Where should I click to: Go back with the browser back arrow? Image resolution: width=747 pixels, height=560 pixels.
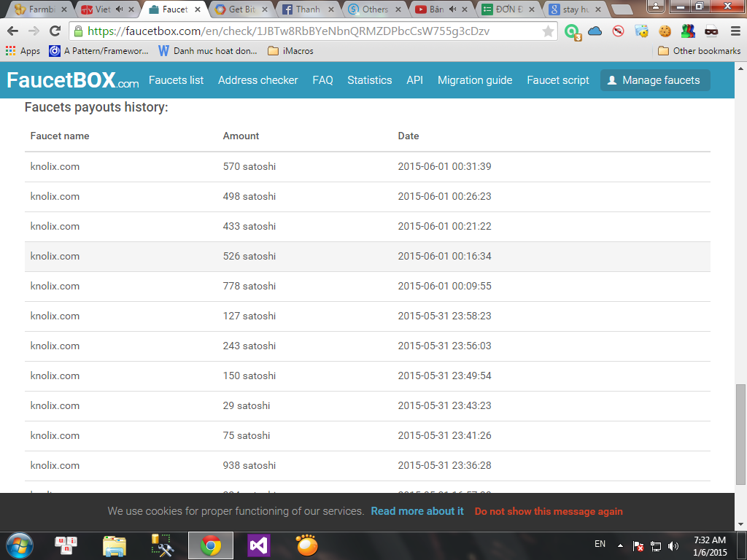click(13, 31)
